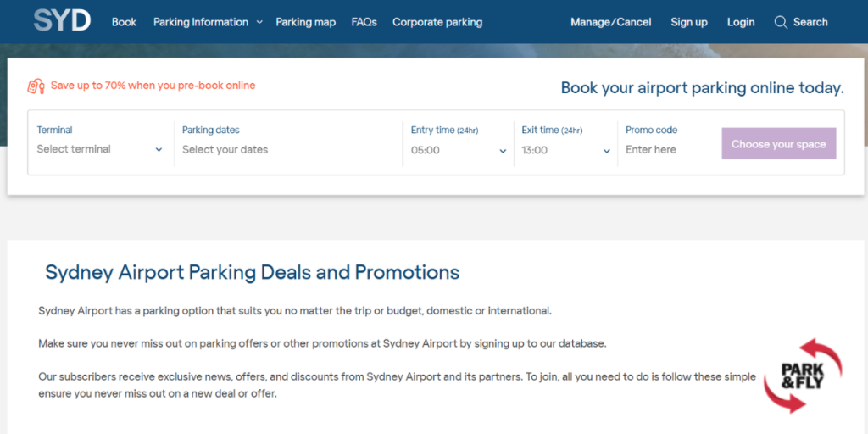
Task: Click the Park & Fly logo
Action: coord(803,375)
